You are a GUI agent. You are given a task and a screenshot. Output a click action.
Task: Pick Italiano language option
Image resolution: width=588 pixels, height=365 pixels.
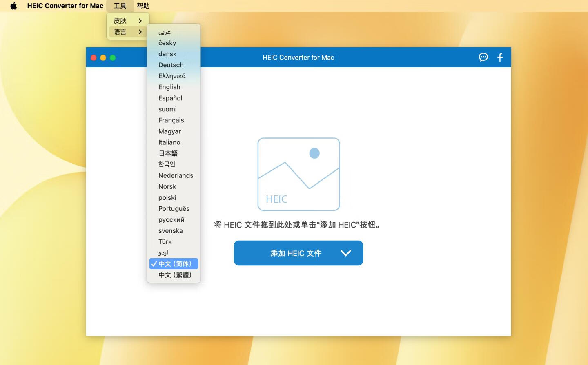click(174, 142)
